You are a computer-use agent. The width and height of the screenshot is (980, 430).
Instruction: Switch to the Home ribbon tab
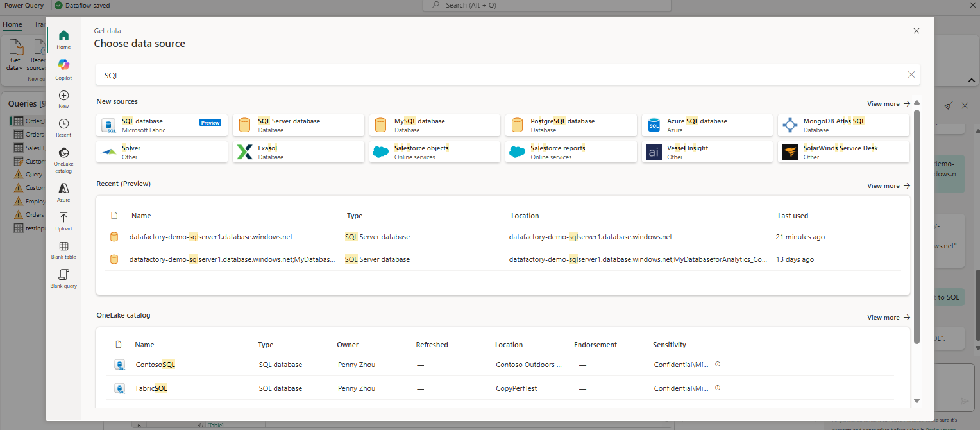point(12,24)
